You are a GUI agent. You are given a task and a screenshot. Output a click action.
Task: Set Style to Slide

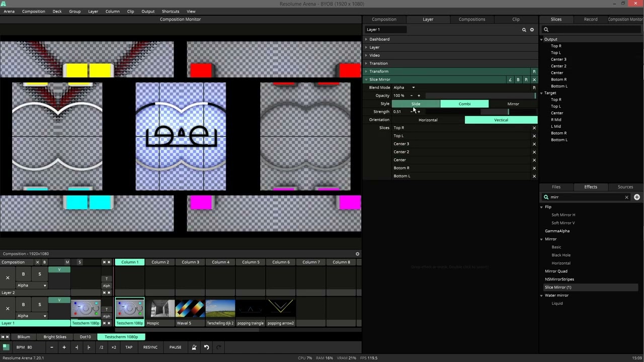point(416,104)
